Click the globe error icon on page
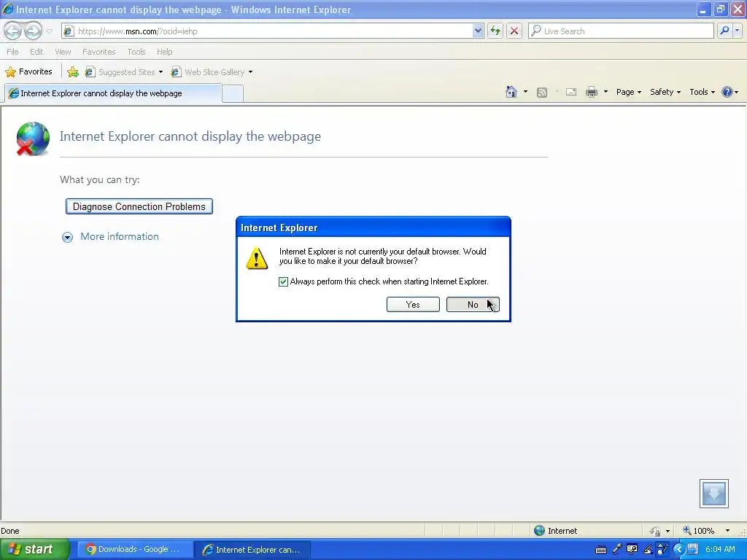The height and width of the screenshot is (560, 747). pyautogui.click(x=32, y=139)
